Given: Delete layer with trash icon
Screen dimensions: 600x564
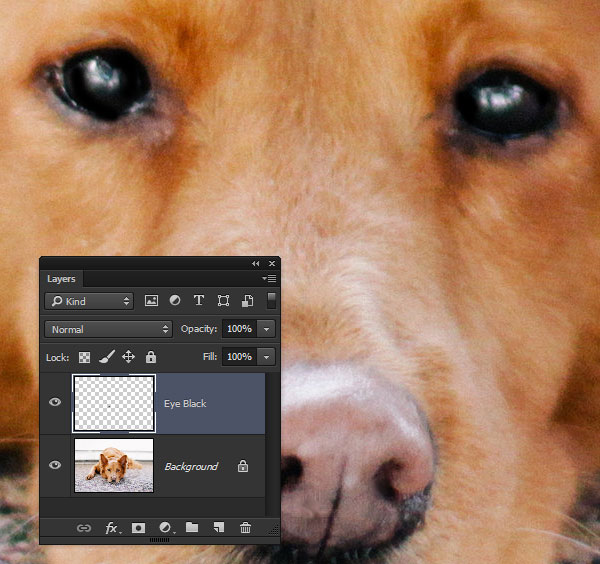Looking at the screenshot, I should (245, 528).
